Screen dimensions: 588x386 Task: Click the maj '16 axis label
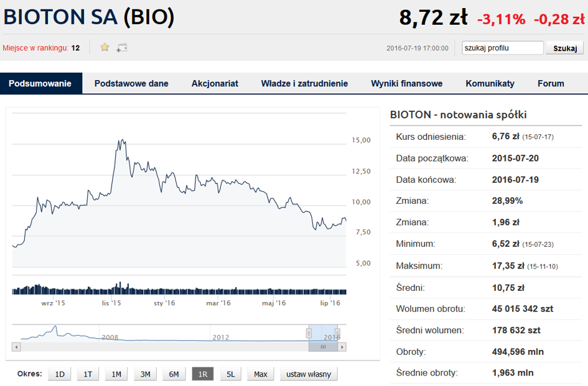click(x=274, y=303)
